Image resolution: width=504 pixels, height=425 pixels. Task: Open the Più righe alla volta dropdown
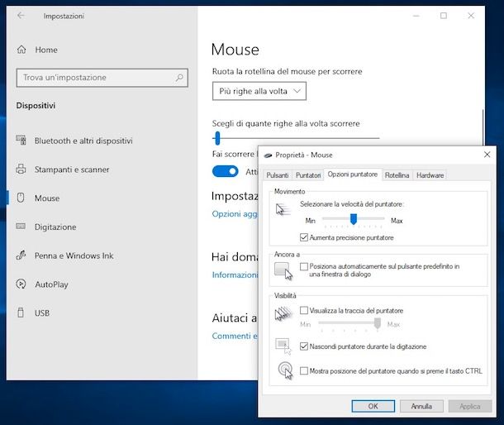pos(259,91)
